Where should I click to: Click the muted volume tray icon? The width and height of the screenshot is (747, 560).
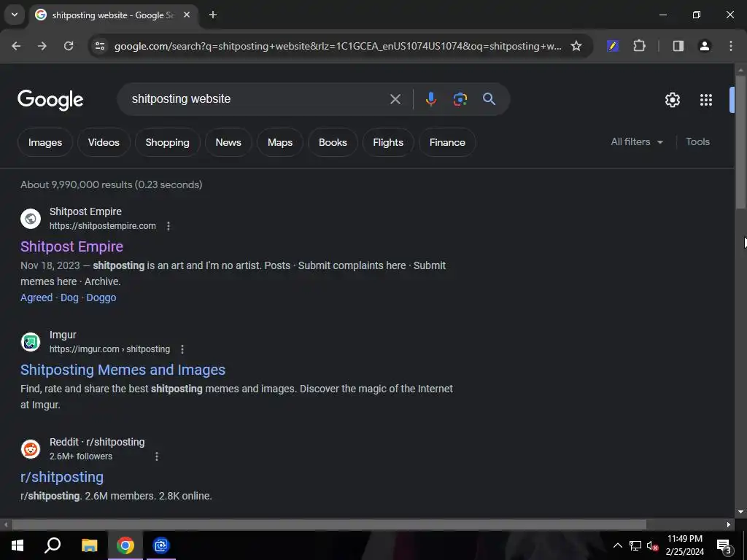652,545
